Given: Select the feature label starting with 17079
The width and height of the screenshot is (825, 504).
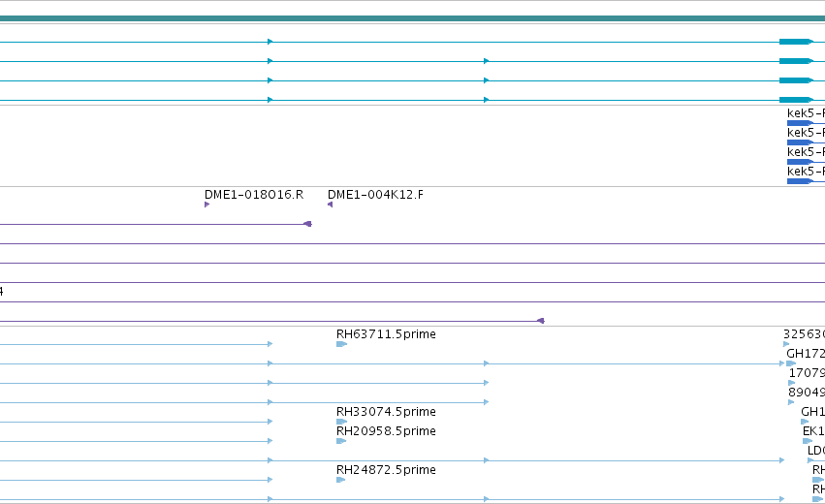Looking at the screenshot, I should [x=807, y=373].
